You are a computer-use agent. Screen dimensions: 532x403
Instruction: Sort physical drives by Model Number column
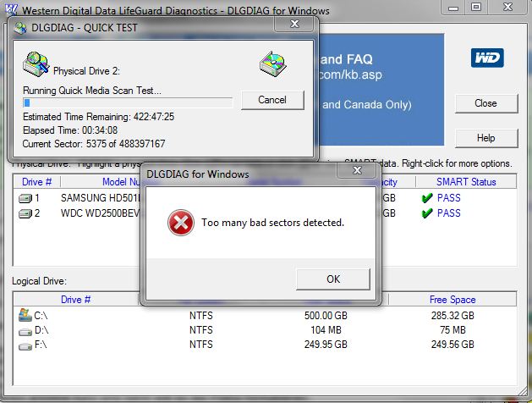click(121, 182)
